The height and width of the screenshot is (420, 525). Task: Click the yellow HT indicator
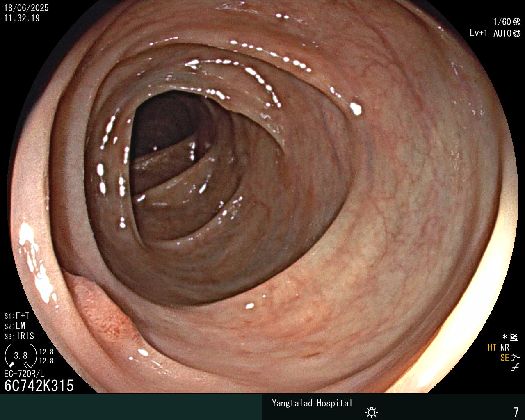tap(492, 348)
